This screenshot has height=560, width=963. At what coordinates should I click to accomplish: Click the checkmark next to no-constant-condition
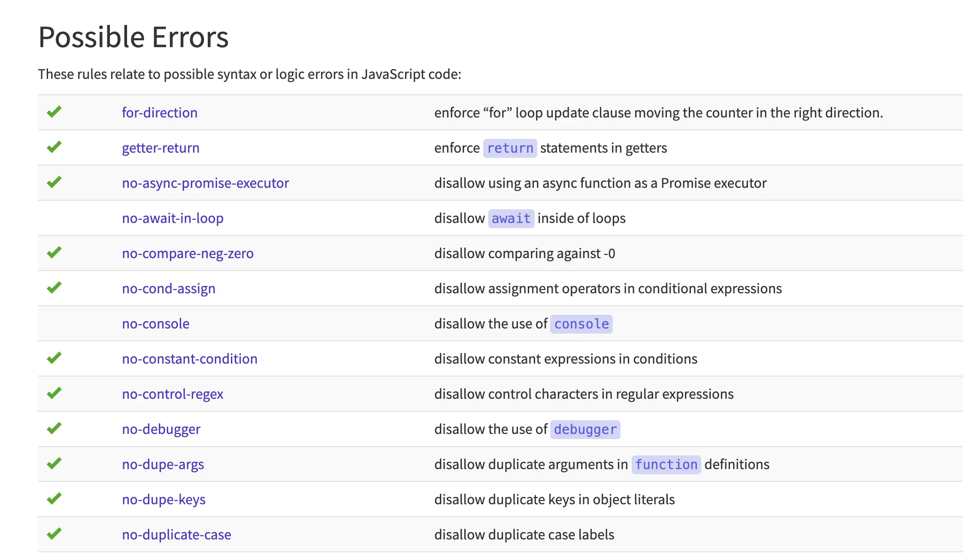[x=54, y=358]
